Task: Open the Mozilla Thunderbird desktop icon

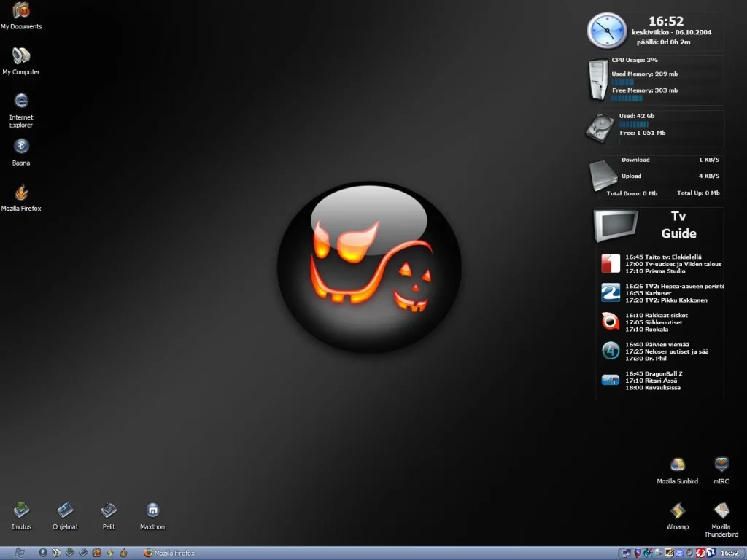Action: click(721, 510)
